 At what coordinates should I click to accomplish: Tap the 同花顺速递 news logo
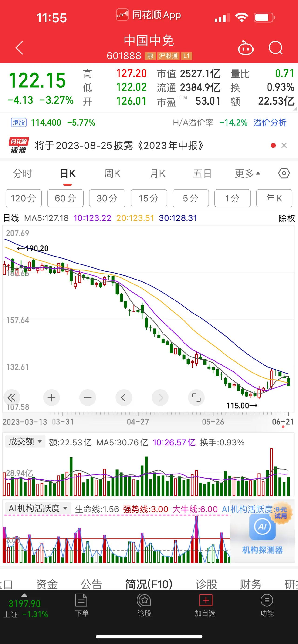19,146
